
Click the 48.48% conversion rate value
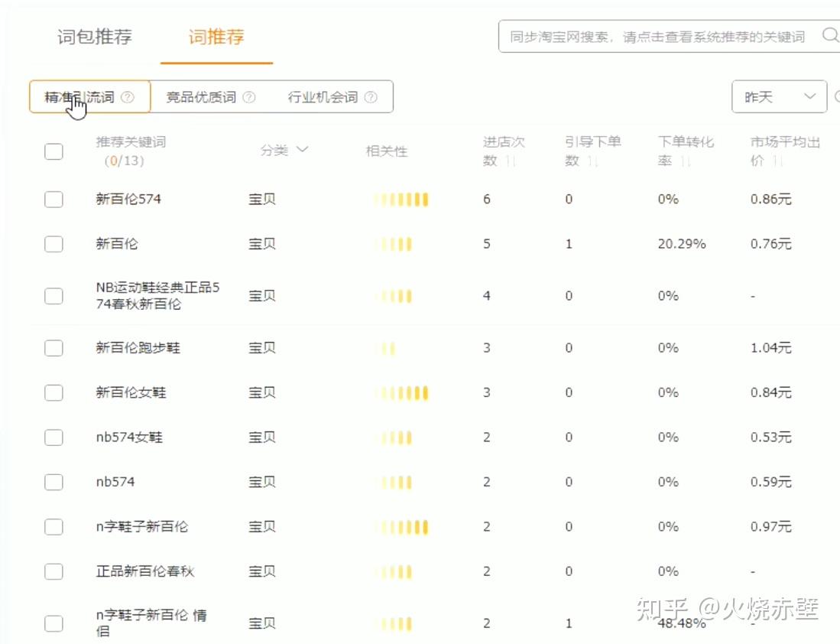click(682, 623)
